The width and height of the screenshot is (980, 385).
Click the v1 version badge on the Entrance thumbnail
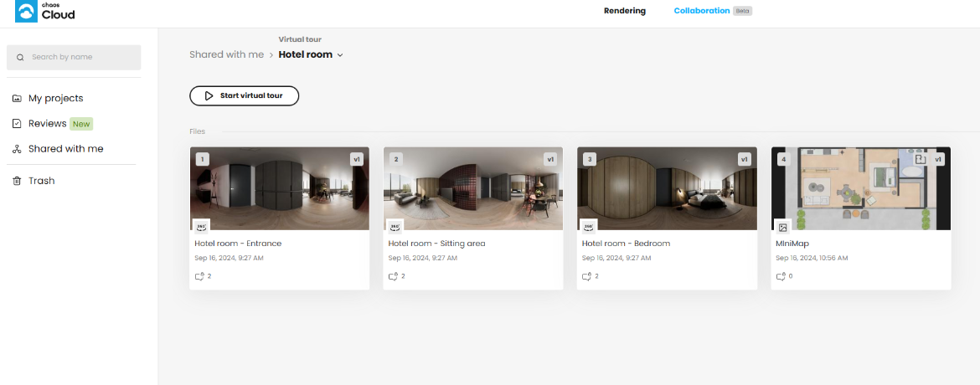pos(357,159)
